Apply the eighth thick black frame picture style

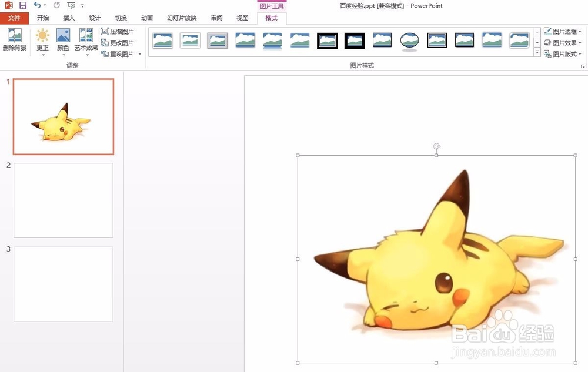point(355,41)
